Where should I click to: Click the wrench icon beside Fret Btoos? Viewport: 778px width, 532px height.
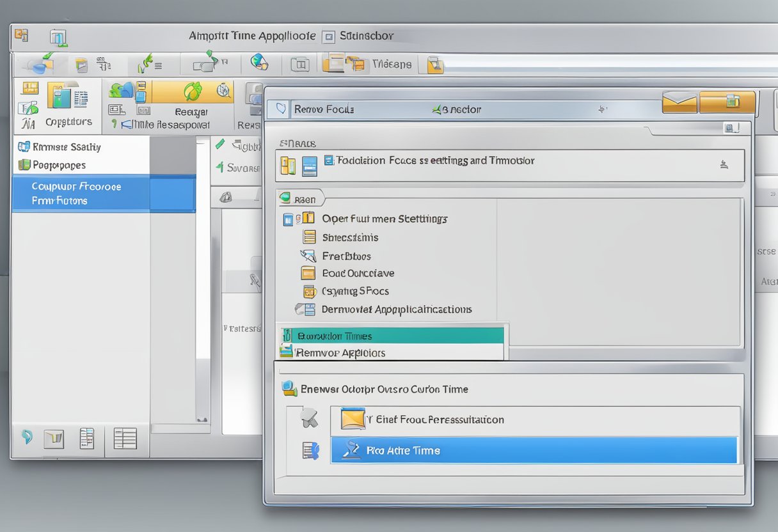click(308, 256)
